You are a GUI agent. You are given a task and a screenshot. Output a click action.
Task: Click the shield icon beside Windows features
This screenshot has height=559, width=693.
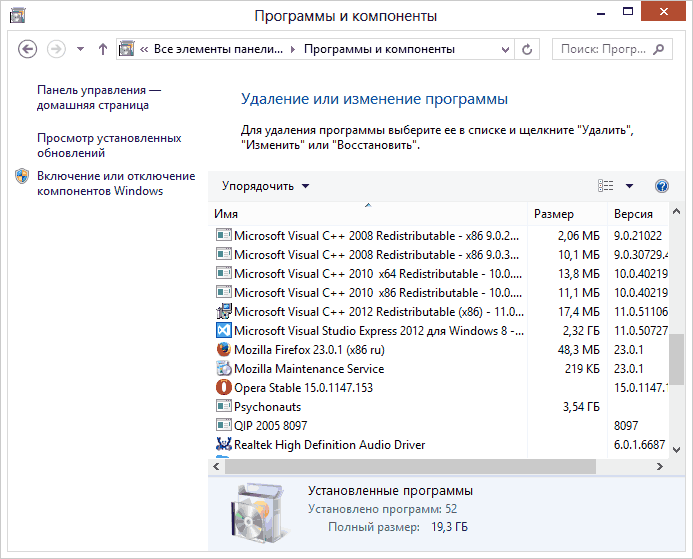coord(22,176)
